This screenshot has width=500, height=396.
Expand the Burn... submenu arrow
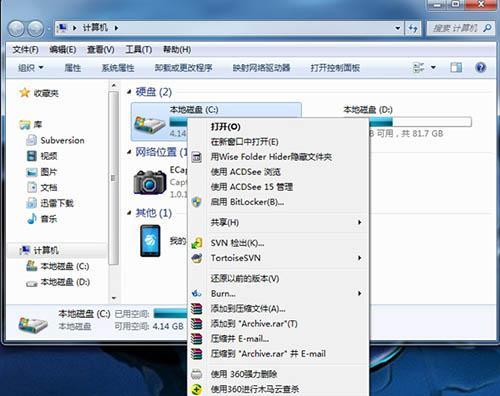(359, 293)
